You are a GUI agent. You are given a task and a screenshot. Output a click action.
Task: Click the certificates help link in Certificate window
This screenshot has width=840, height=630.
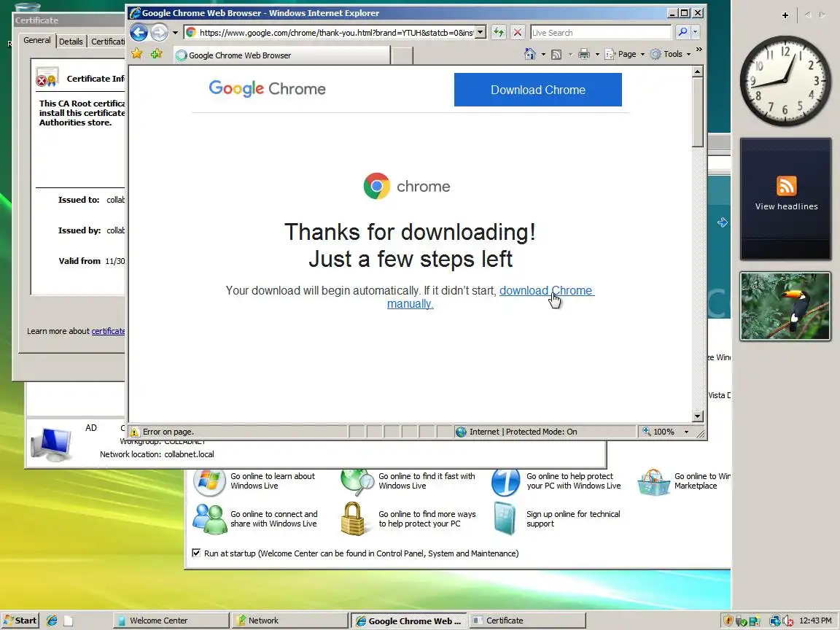click(108, 331)
